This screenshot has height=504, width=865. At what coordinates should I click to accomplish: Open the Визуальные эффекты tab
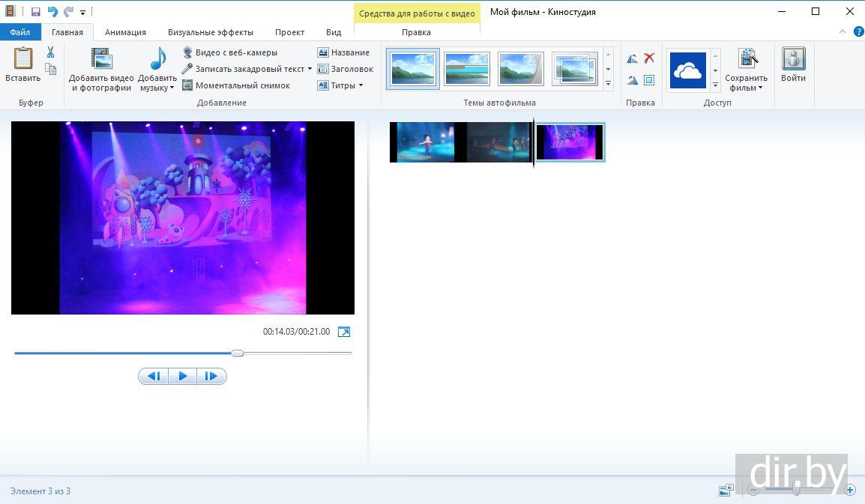[x=210, y=32]
